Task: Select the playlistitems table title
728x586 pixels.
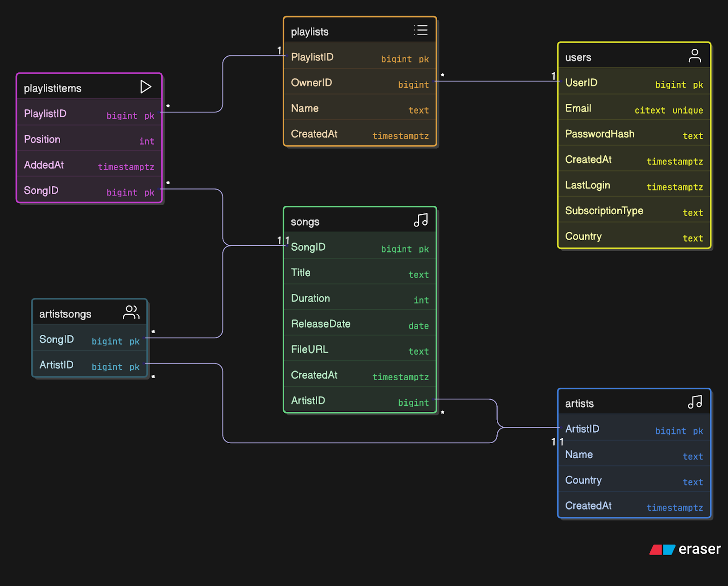Action: pyautogui.click(x=53, y=88)
